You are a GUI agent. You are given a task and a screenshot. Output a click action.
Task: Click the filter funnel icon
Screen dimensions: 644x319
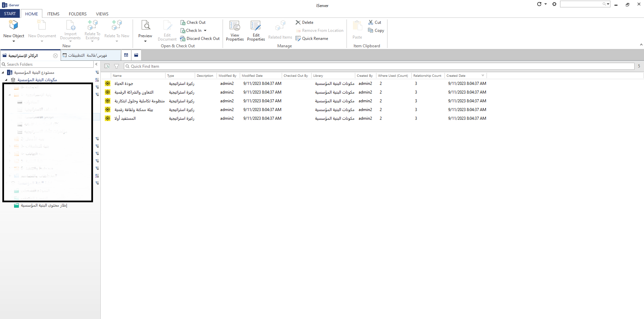117,66
